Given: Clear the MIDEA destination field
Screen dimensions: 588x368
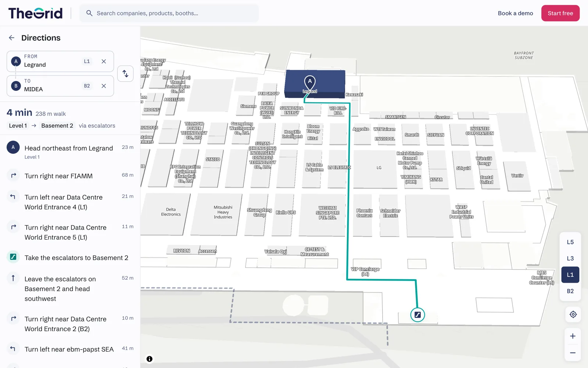Looking at the screenshot, I should 104,86.
